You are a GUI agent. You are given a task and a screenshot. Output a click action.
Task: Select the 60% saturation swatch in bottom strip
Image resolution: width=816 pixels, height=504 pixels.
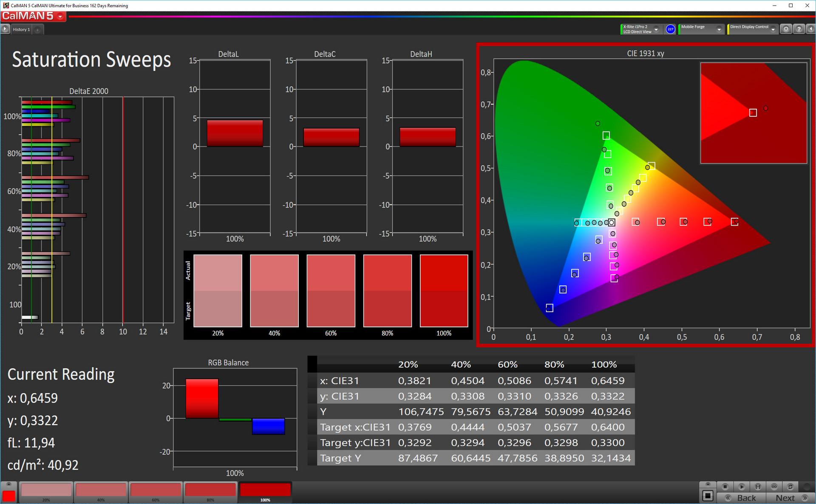(156, 492)
